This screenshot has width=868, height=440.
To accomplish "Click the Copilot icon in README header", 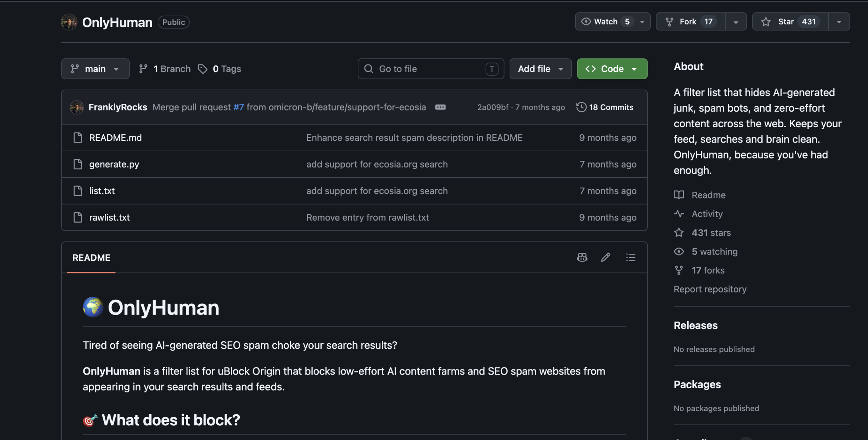I will [x=582, y=257].
